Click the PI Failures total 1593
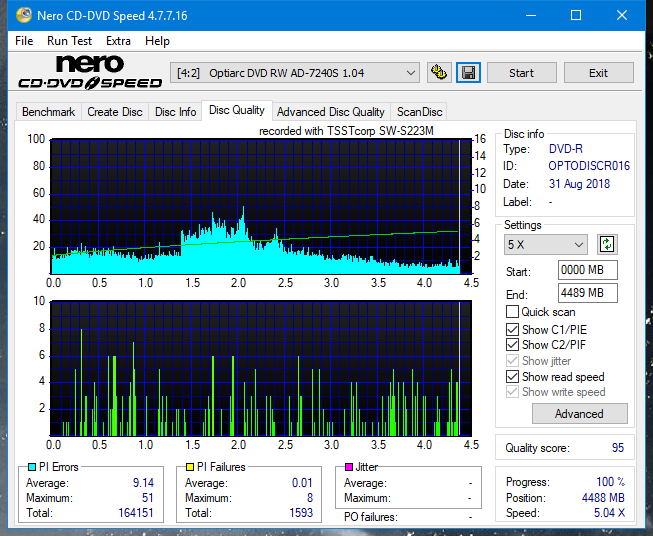 pyautogui.click(x=301, y=513)
